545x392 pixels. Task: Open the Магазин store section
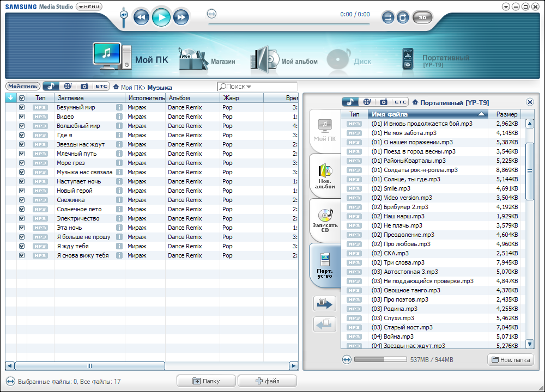(x=207, y=59)
